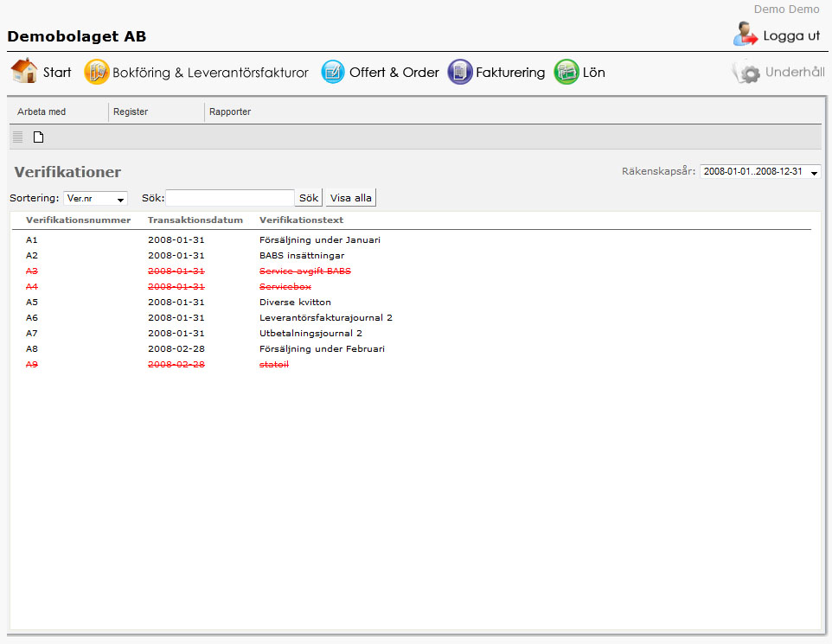832x644 pixels.
Task: Click Verifikationstext column header
Action: [x=301, y=220]
